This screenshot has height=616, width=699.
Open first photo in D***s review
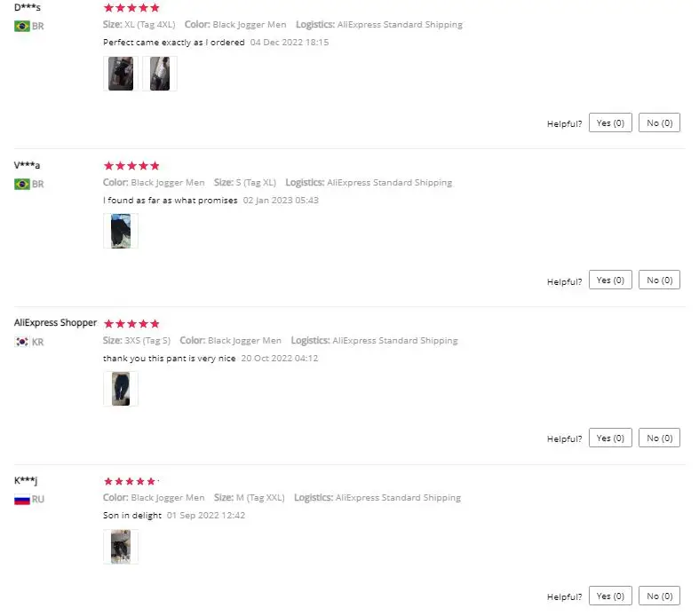coord(121,74)
